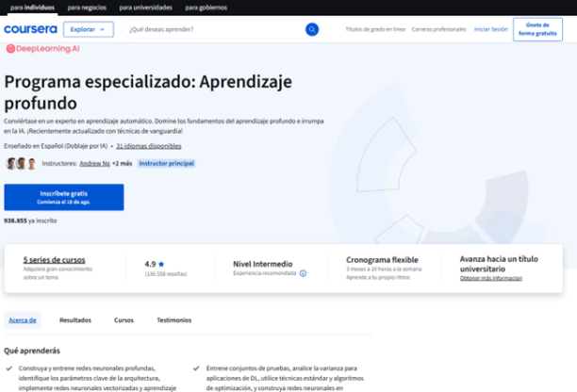This screenshot has height=392, width=577.
Task: Click the star icon next to 4.9 rating
Action: (x=161, y=264)
